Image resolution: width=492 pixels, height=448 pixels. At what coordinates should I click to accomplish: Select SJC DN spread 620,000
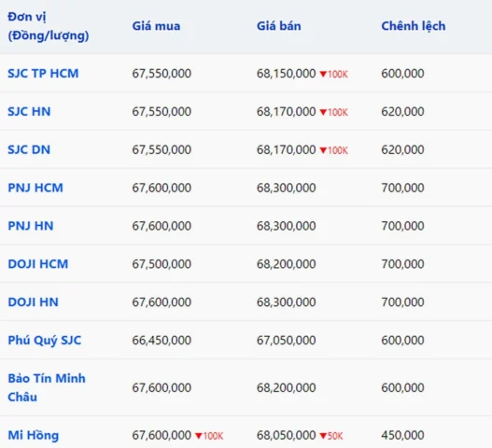coord(403,150)
